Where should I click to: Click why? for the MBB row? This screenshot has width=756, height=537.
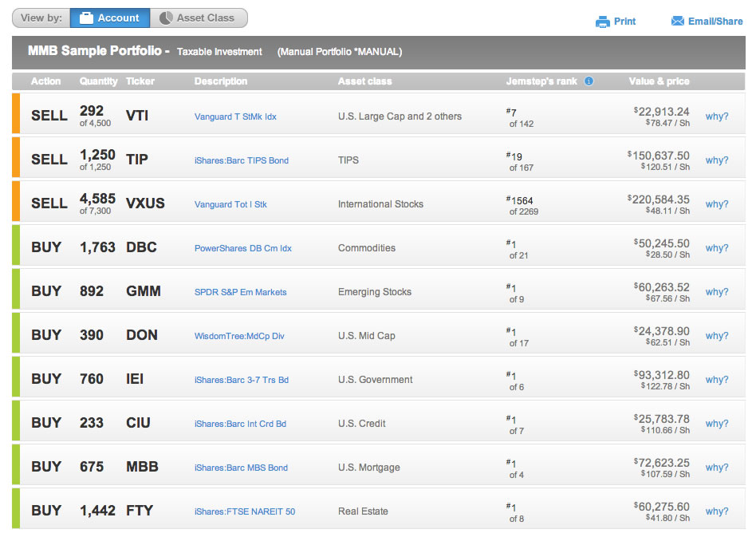click(x=717, y=468)
